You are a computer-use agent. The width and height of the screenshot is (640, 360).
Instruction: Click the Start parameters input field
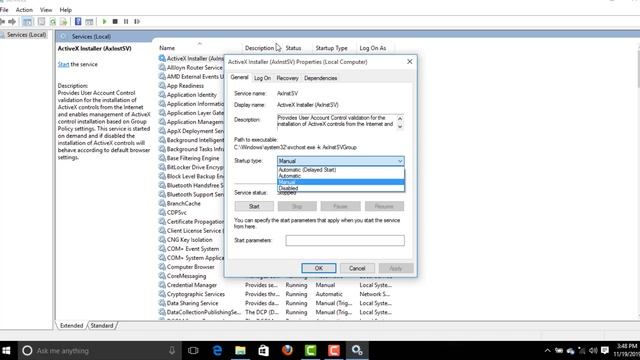tap(345, 240)
